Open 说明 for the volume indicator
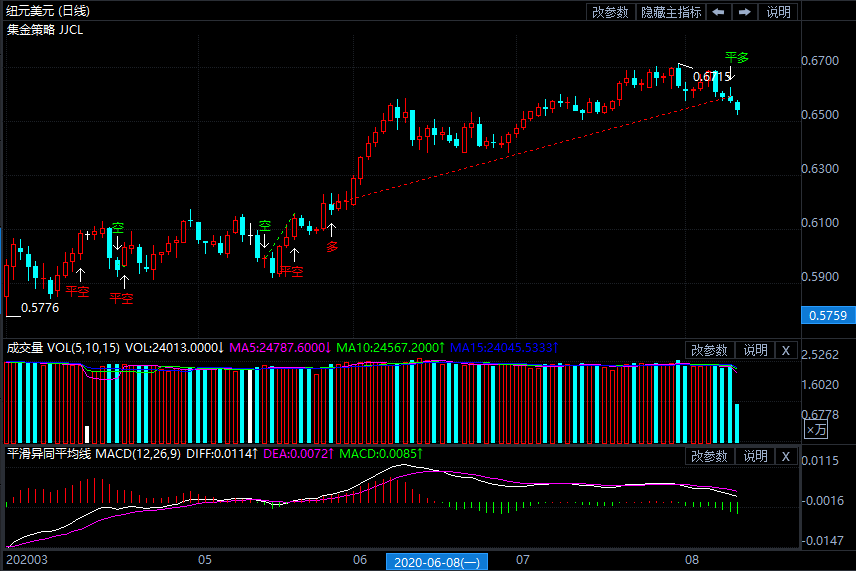Viewport: 856px width, 571px height. [x=755, y=350]
